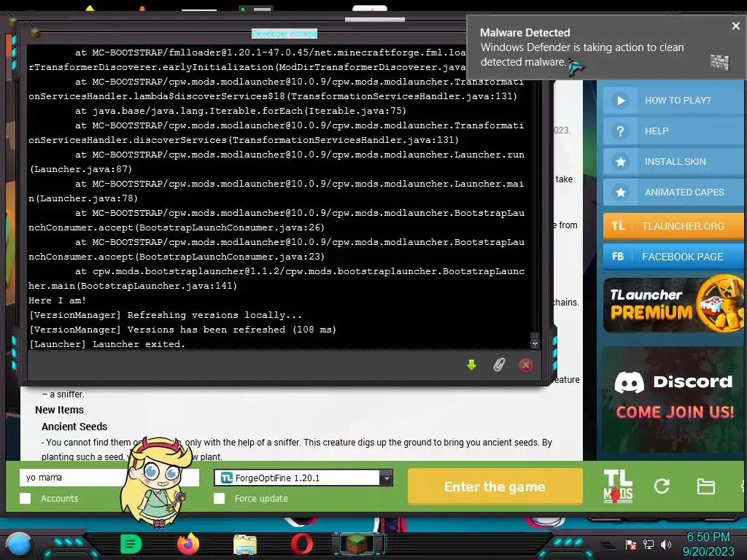Click the volume speaker tray icon
747x560 pixels.
click(x=665, y=544)
